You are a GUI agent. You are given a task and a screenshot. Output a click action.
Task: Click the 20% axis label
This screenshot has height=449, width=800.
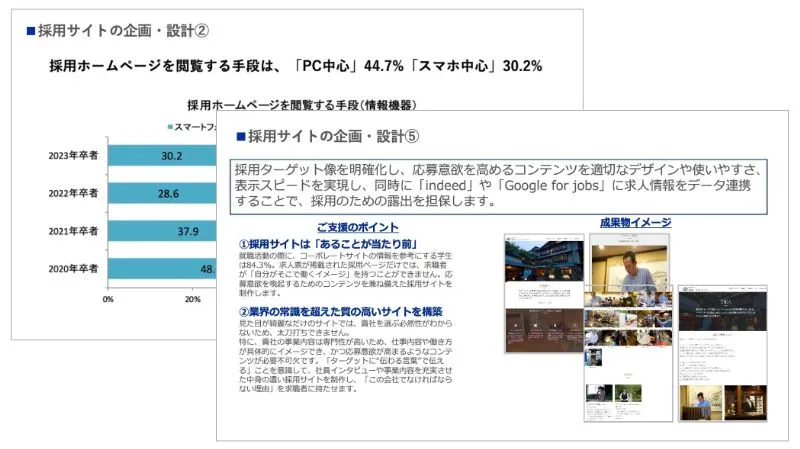click(192, 300)
